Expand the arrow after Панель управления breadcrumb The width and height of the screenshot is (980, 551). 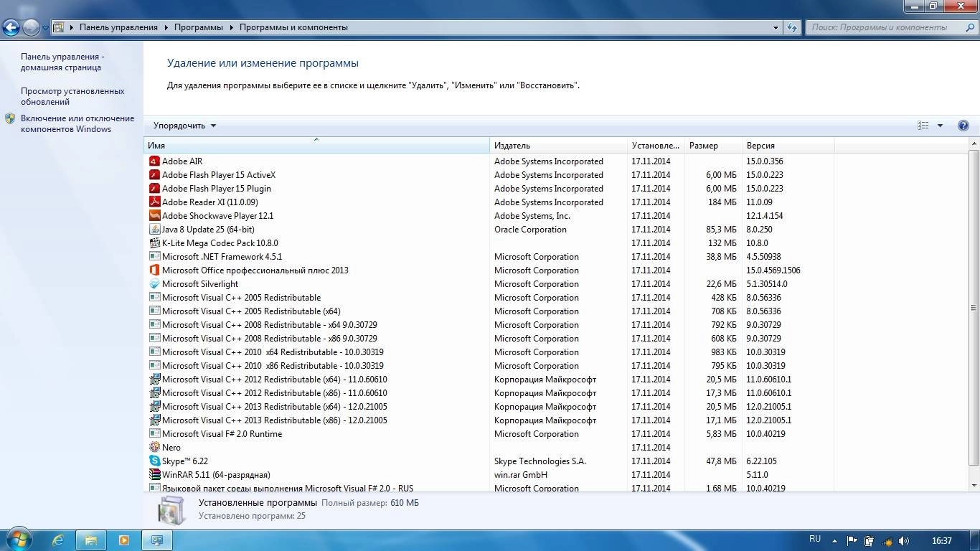pos(166,27)
